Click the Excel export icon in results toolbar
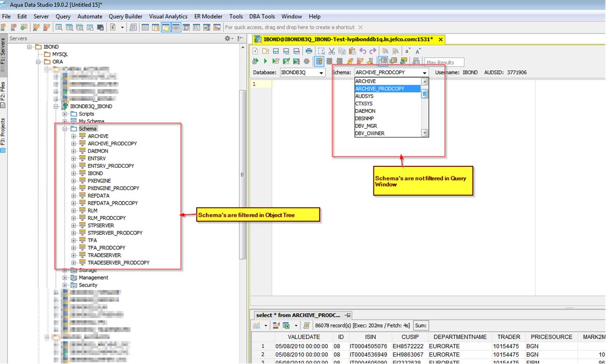The image size is (606, 364). [286, 325]
